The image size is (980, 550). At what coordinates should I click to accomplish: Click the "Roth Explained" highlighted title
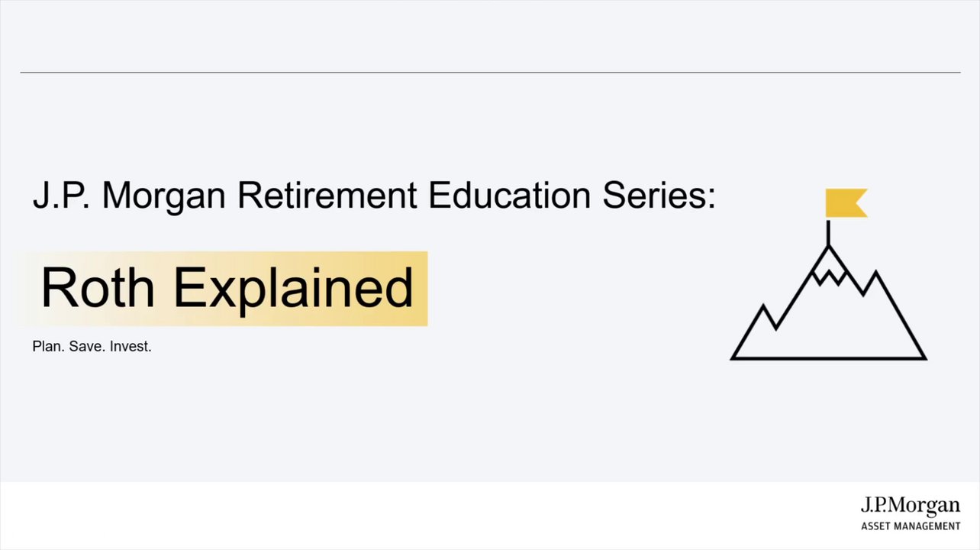tap(227, 288)
